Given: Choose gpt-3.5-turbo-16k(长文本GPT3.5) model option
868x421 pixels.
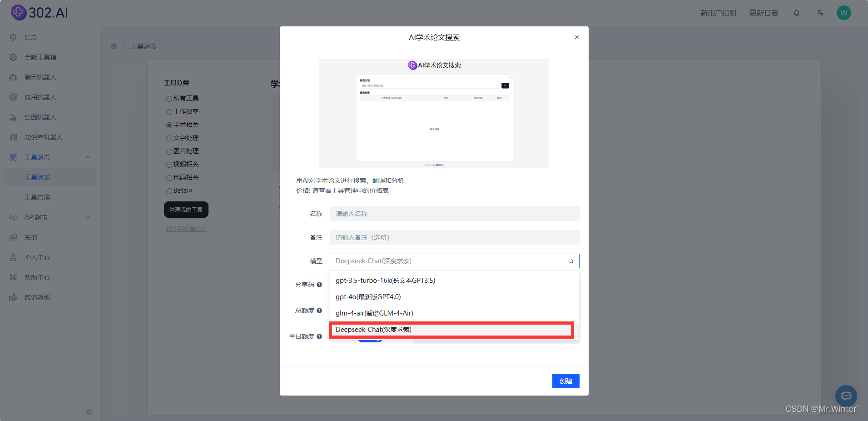Looking at the screenshot, I should [454, 281].
